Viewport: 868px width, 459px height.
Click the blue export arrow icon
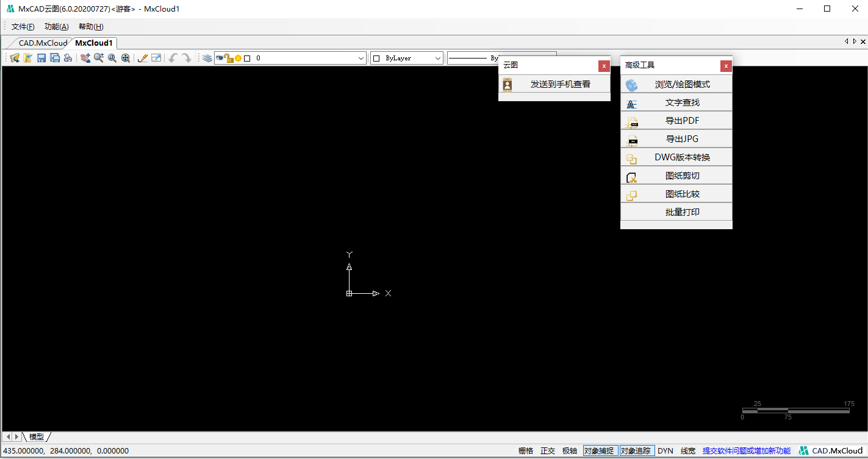click(156, 58)
